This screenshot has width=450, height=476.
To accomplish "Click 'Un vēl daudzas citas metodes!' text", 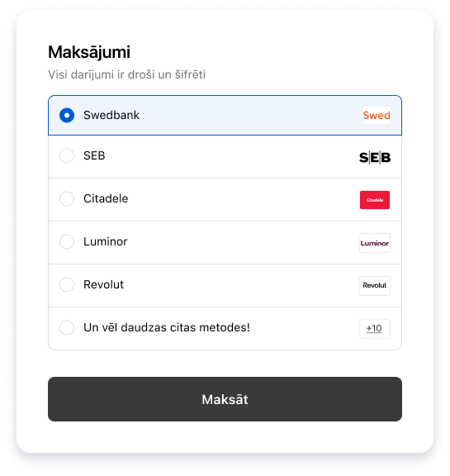I will (x=167, y=327).
